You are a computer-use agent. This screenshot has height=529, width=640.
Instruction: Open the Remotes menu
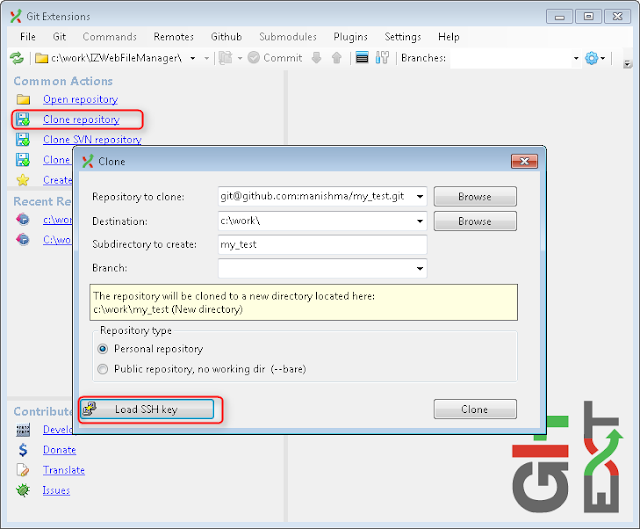click(173, 37)
